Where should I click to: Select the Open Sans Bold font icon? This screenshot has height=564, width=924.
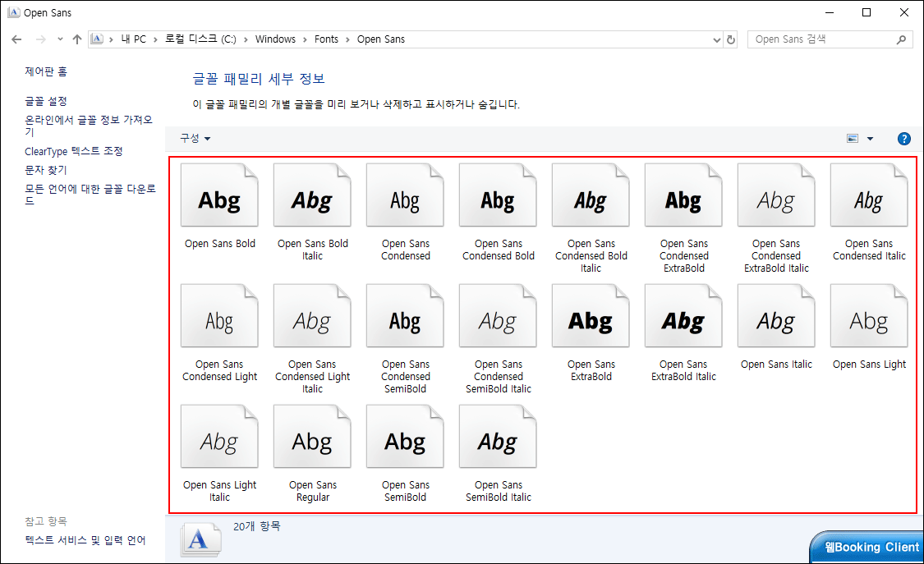[219, 195]
